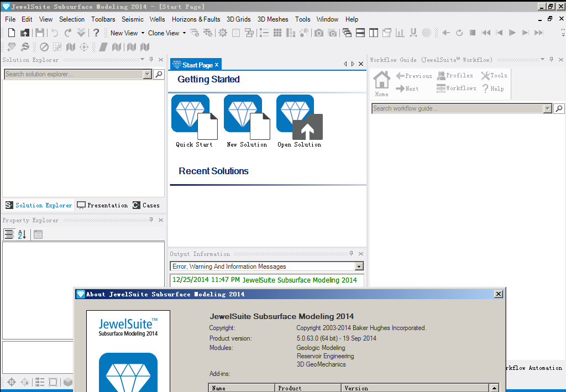Click Workflows in Workflow Guide
The width and height of the screenshot is (566, 392).
(456, 88)
